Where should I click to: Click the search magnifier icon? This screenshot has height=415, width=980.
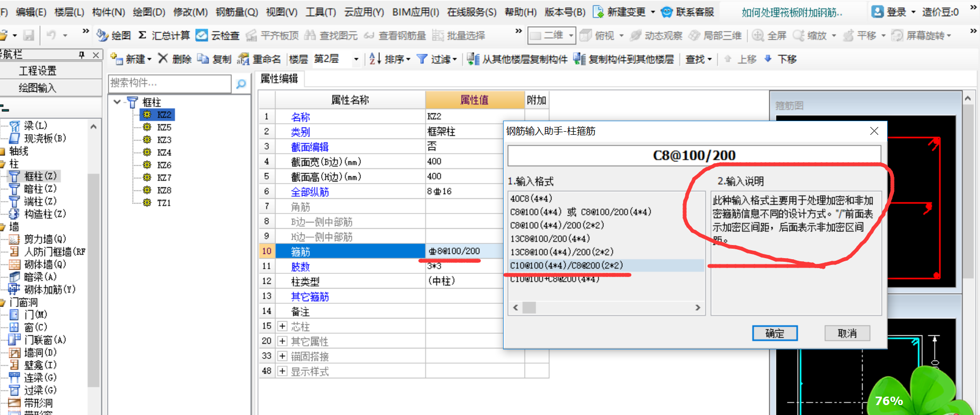241,84
